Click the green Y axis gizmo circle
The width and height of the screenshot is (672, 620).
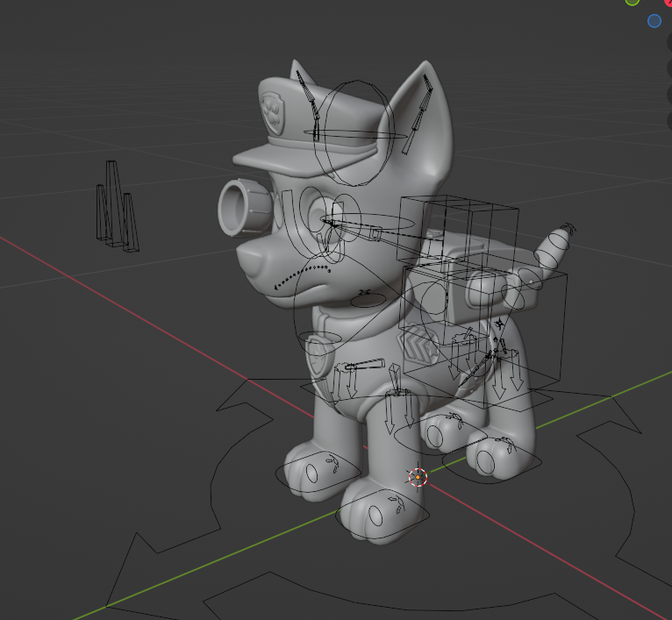click(x=633, y=1)
